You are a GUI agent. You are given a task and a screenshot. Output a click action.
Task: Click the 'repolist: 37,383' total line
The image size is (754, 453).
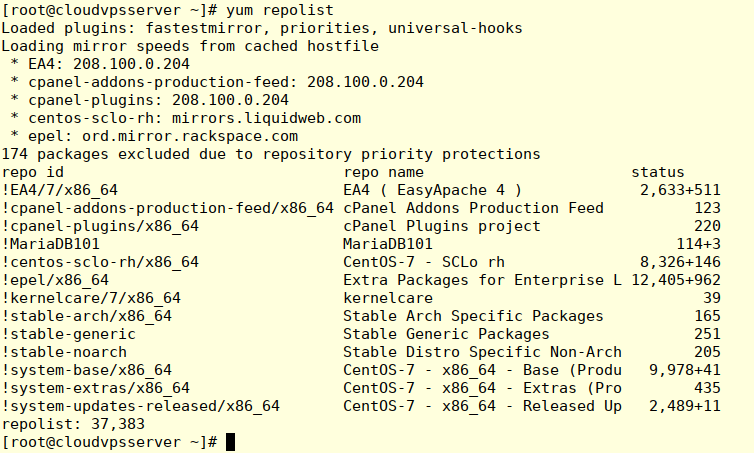click(x=73, y=424)
